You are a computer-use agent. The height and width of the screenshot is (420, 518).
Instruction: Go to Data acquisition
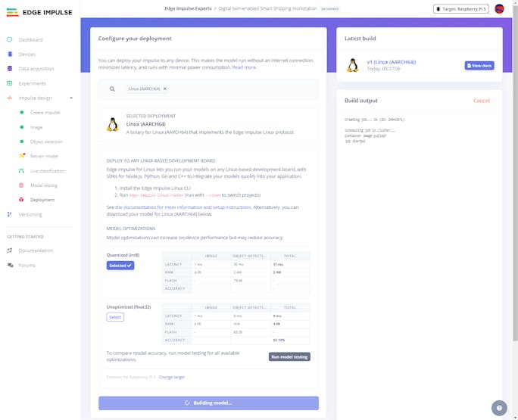click(36, 69)
